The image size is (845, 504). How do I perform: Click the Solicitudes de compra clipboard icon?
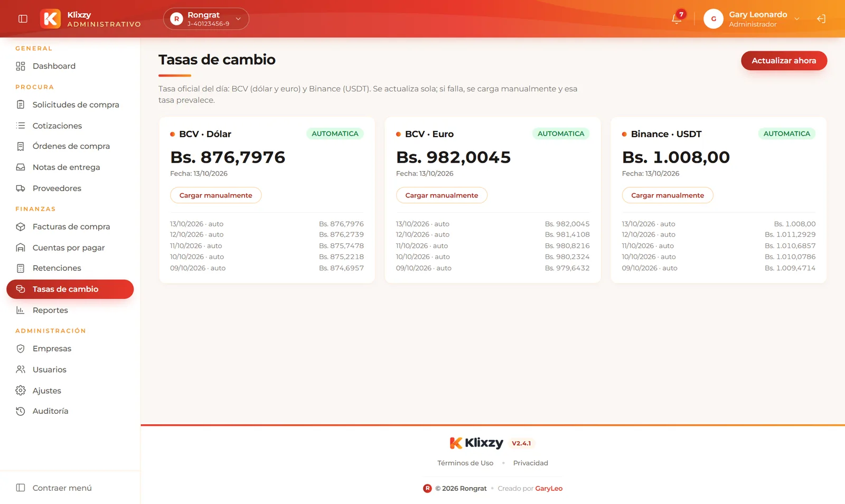coord(21,104)
